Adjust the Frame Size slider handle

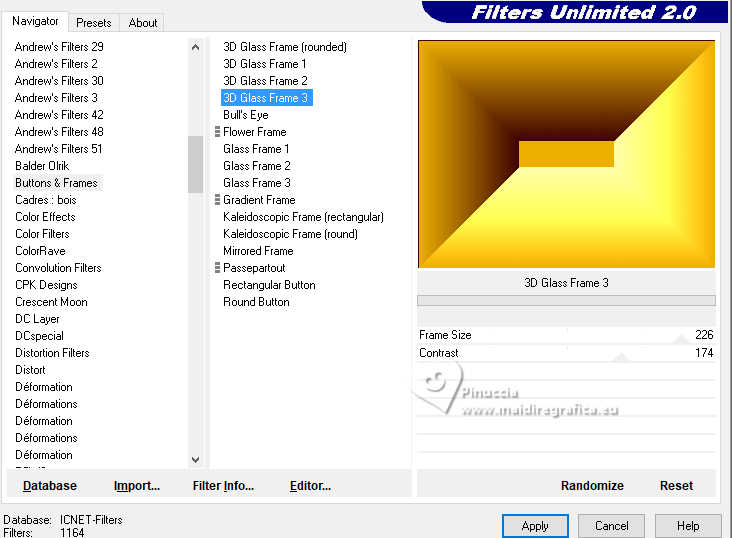coord(681,341)
